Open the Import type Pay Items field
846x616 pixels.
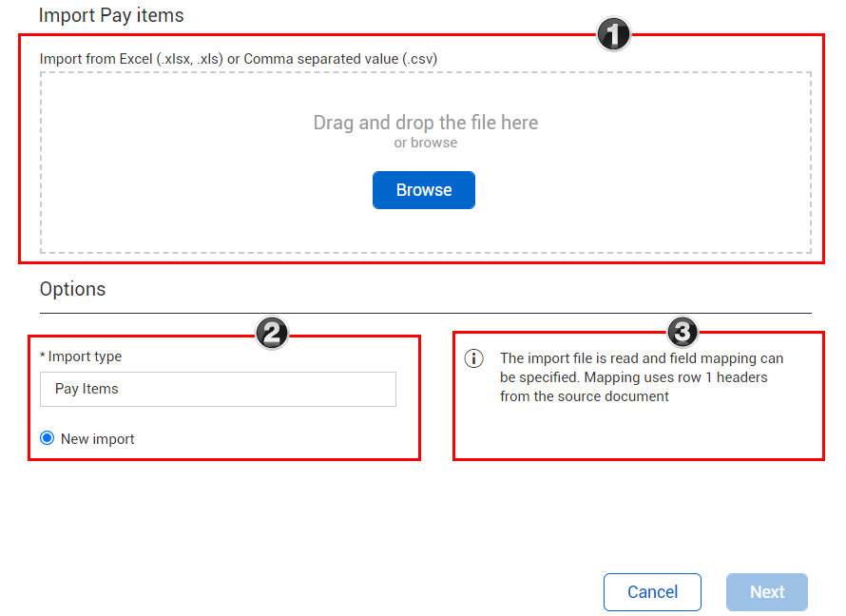218,389
